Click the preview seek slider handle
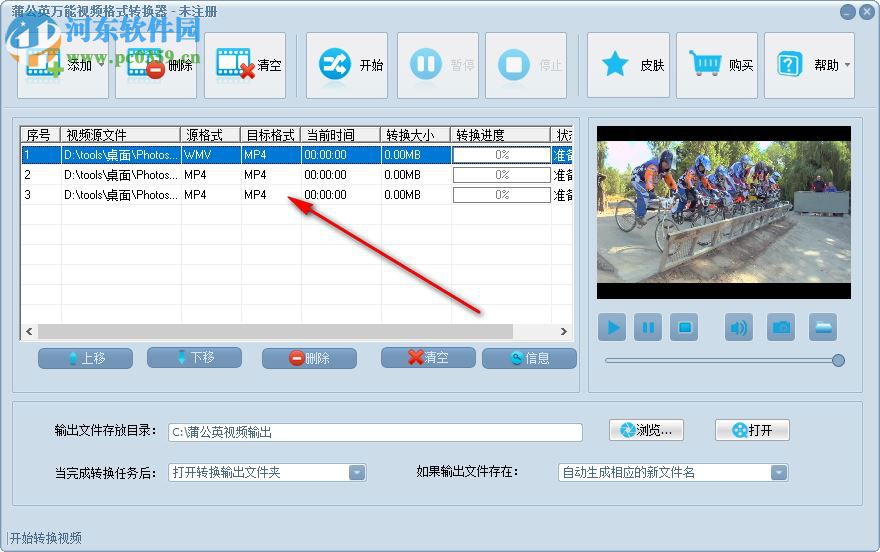 838,360
